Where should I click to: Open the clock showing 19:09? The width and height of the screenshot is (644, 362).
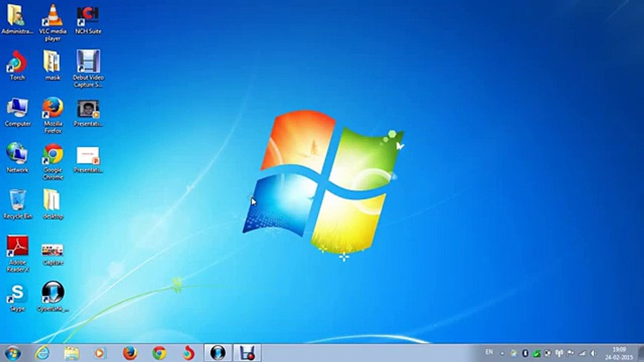[x=619, y=353]
